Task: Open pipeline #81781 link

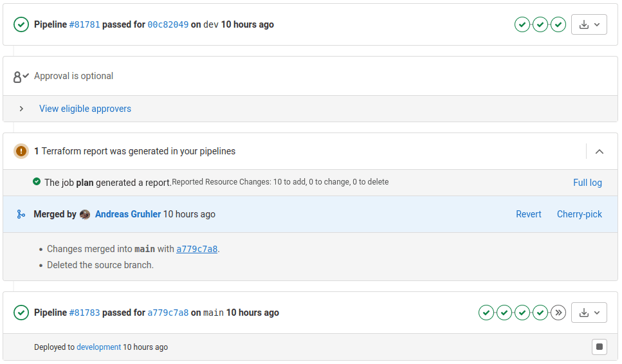Action: [x=84, y=24]
